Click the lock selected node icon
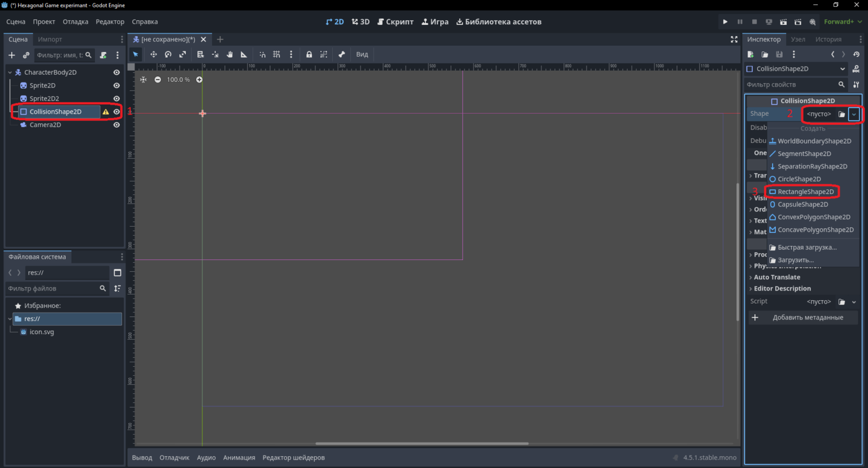Screen dimensions: 868x468 tap(309, 54)
